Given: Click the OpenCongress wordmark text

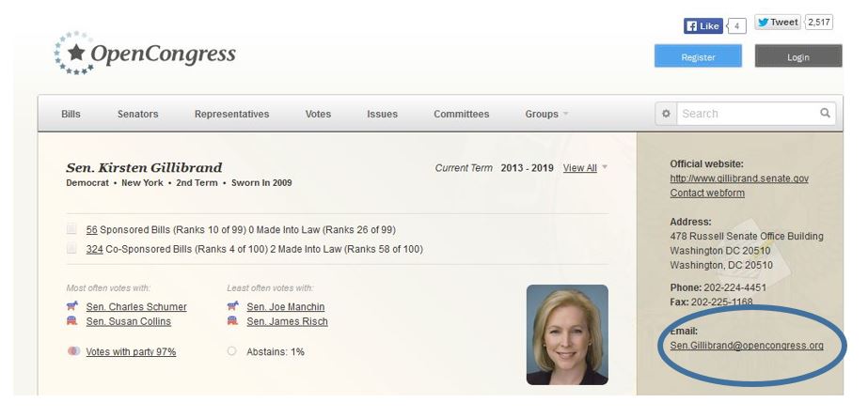Looking at the screenshot, I should coord(163,54).
